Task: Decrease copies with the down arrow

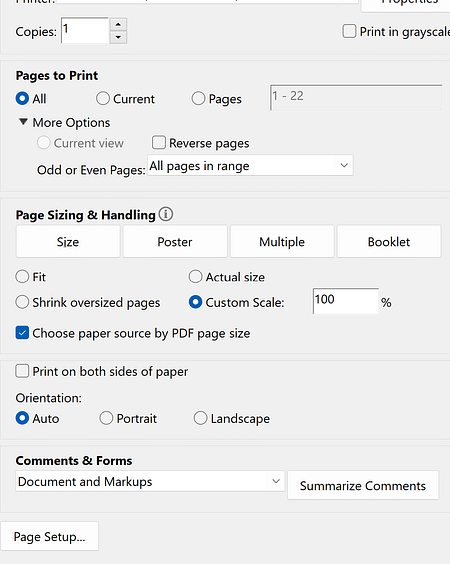Action: click(x=118, y=37)
